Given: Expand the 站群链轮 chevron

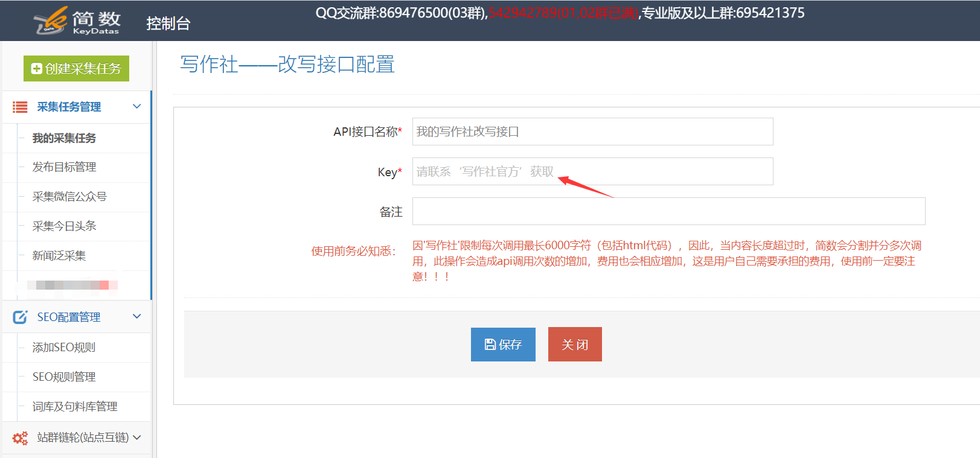Looking at the screenshot, I should pyautogui.click(x=137, y=437).
